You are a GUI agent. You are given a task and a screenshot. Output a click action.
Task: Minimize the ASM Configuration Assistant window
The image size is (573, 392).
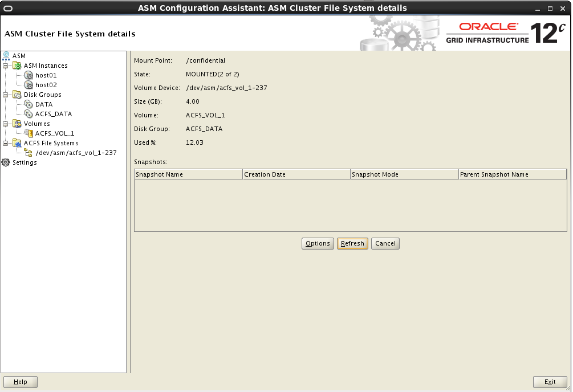pos(537,9)
